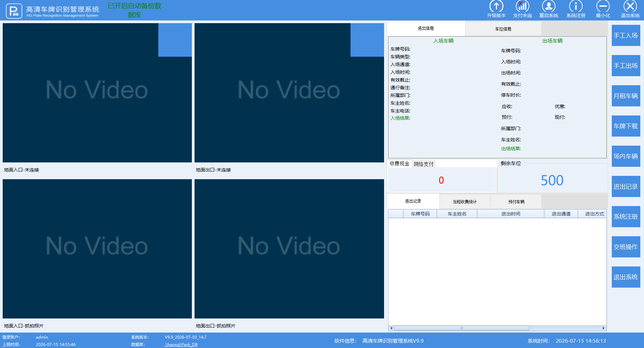Open 月租车辆 from sidebar

point(626,96)
